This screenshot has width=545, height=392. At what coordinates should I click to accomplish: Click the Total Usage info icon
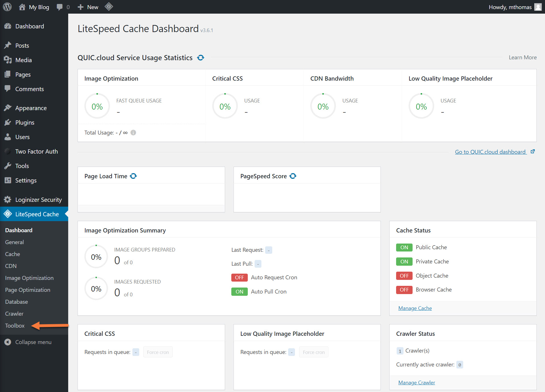point(133,133)
